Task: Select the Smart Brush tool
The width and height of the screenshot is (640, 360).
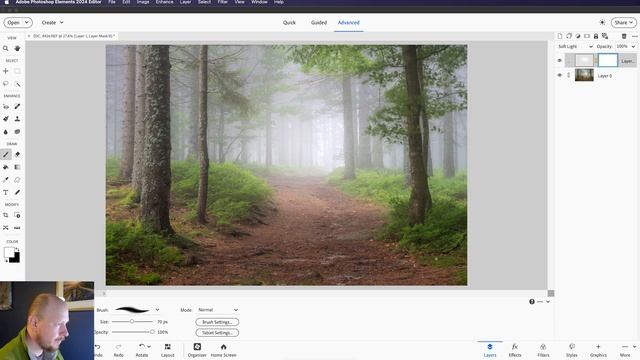Action: tap(6, 119)
